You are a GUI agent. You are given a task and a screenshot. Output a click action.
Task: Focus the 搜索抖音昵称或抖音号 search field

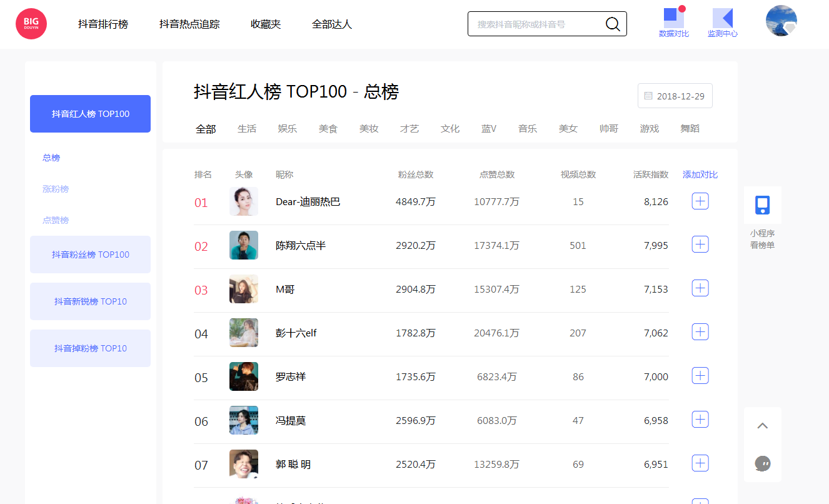tap(547, 24)
